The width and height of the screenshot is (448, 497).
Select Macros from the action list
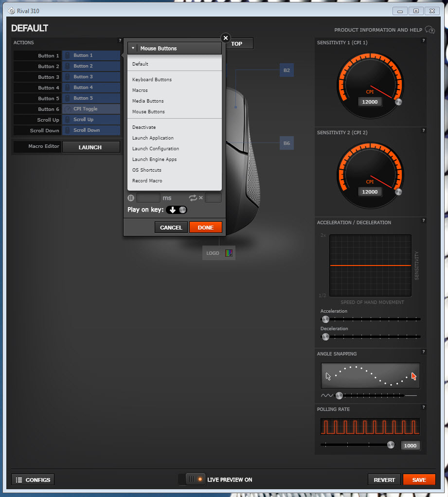[x=174, y=90]
